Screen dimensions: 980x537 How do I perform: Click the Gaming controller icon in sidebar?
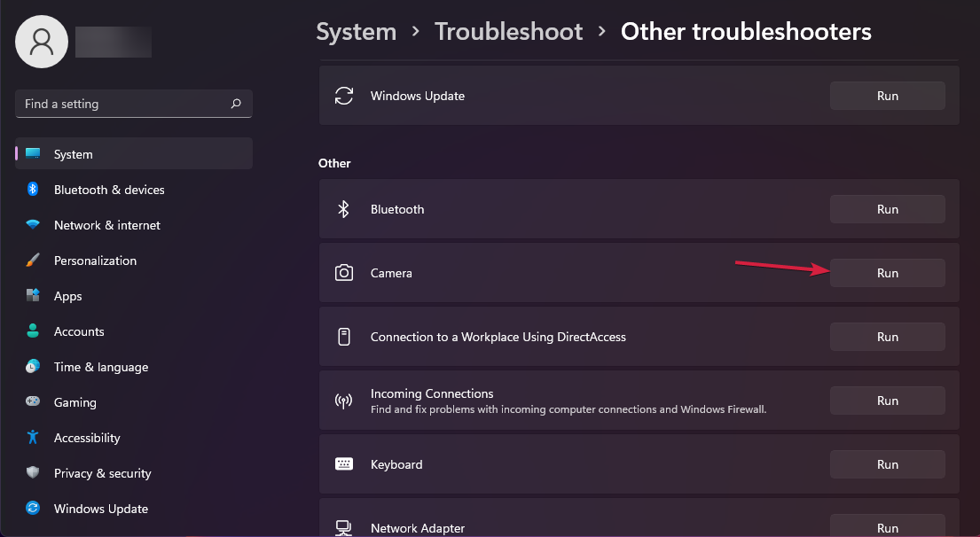(32, 402)
